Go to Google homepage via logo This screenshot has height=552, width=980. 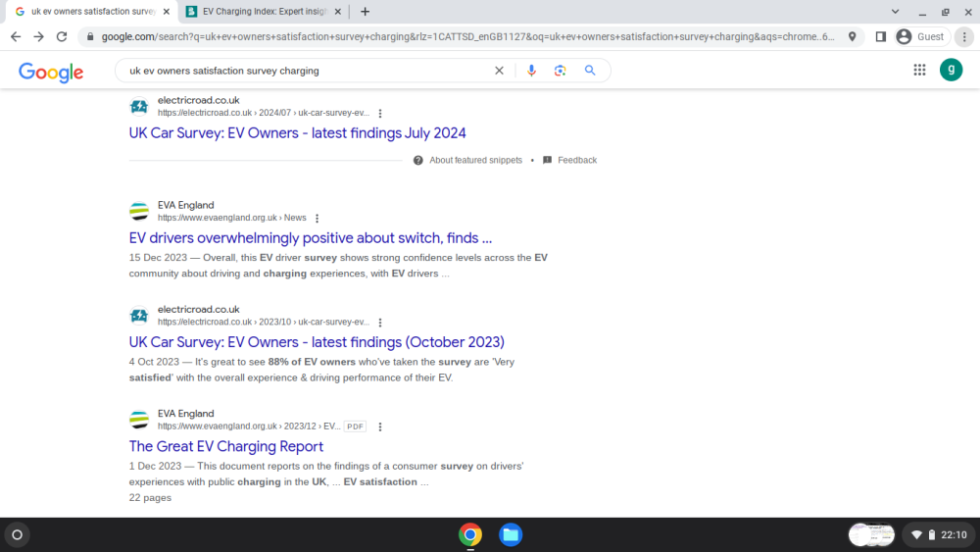coord(51,72)
